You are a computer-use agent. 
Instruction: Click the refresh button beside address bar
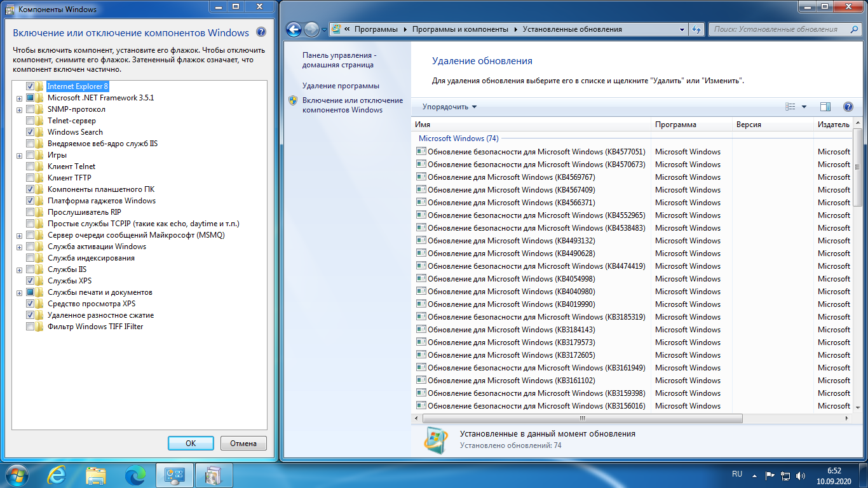(x=696, y=29)
